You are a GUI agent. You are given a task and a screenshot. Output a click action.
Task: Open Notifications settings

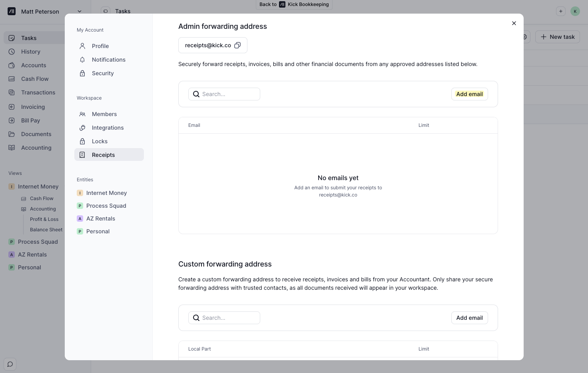tap(108, 60)
